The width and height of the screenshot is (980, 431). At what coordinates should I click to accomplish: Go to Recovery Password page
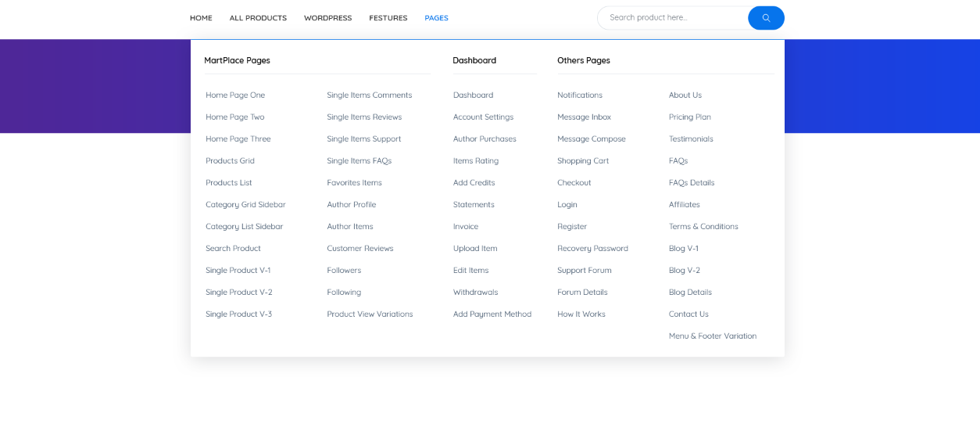[x=592, y=249]
